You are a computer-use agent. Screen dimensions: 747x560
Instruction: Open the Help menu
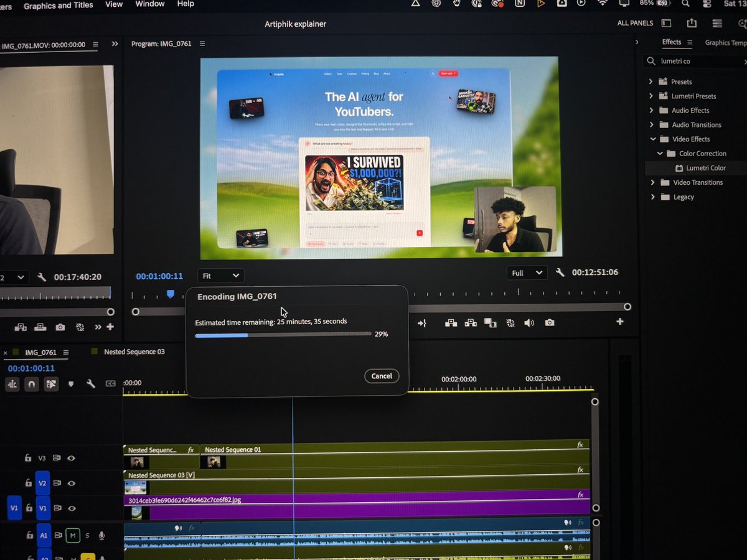(x=186, y=4)
